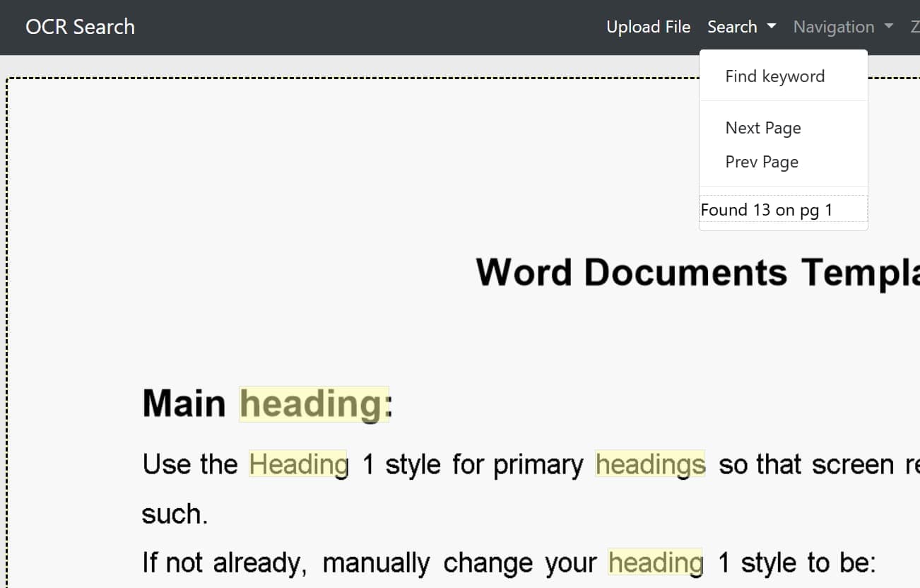Click Upload File in the navbar
The width and height of the screenshot is (920, 588).
648,26
